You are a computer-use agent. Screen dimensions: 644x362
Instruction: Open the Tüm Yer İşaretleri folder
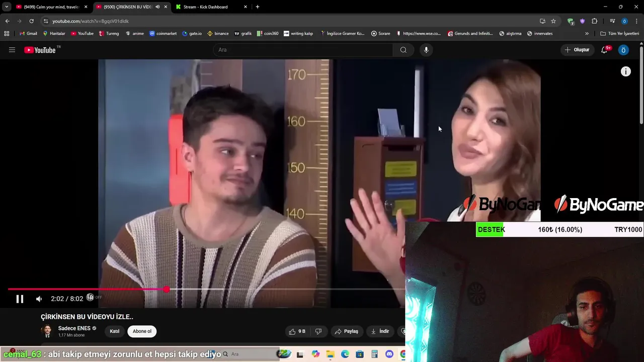tap(619, 34)
